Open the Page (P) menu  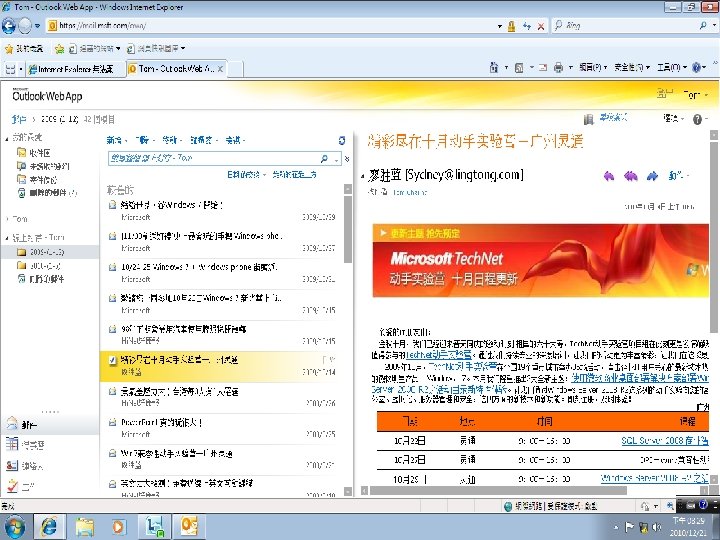point(593,68)
